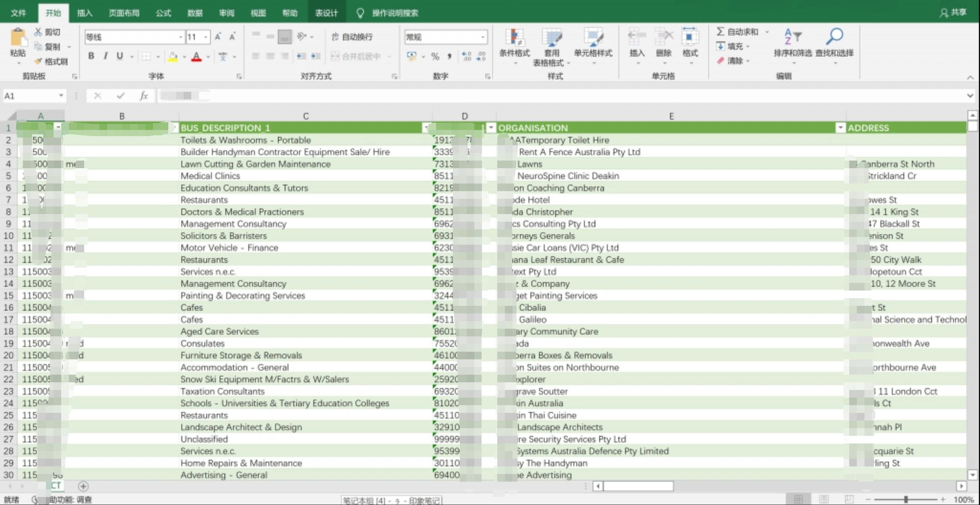The width and height of the screenshot is (980, 505).
Task: Switch to Table Design tab (表设计)
Action: [326, 13]
